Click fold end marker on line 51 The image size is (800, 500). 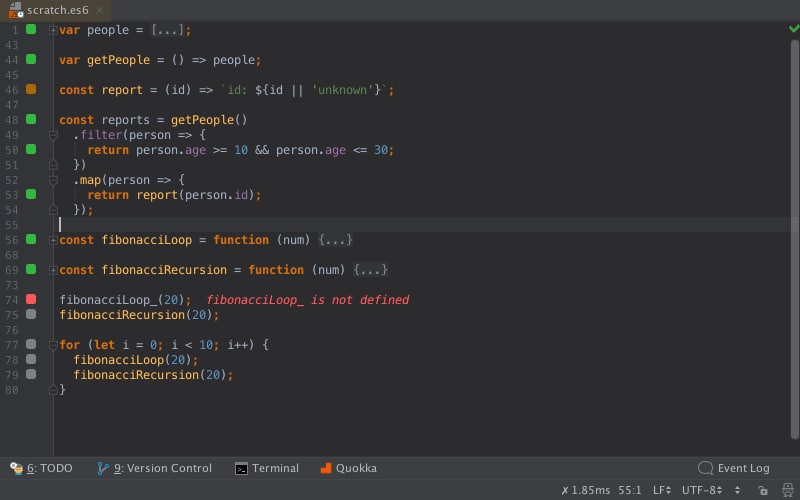click(x=53, y=165)
